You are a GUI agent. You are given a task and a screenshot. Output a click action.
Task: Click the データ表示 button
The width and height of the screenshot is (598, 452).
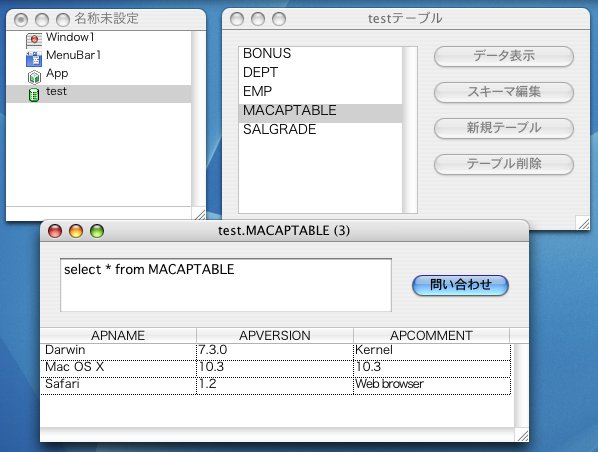point(504,56)
